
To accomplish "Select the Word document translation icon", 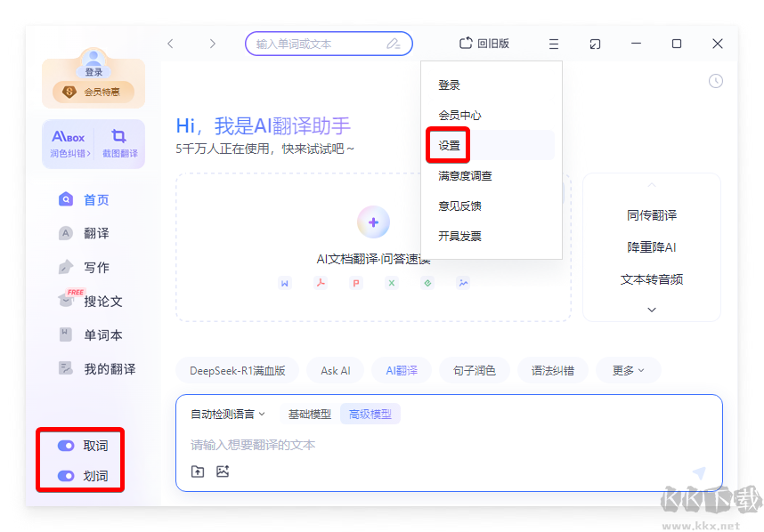I will (284, 283).
